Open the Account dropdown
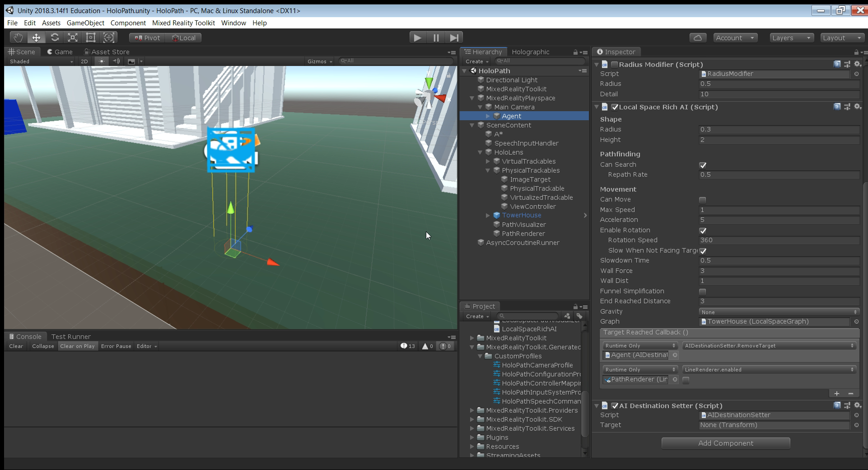 pyautogui.click(x=735, y=38)
